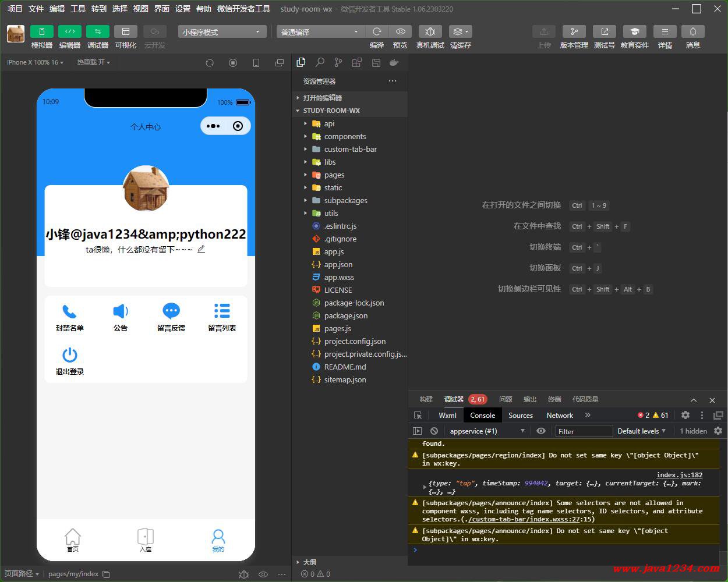
Task: Toggle the simulator panel button
Action: pos(41,31)
